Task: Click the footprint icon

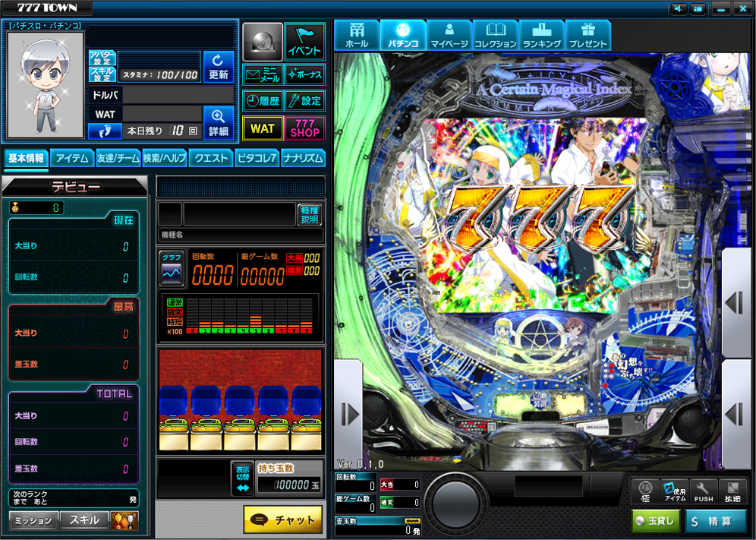Action: (x=105, y=131)
